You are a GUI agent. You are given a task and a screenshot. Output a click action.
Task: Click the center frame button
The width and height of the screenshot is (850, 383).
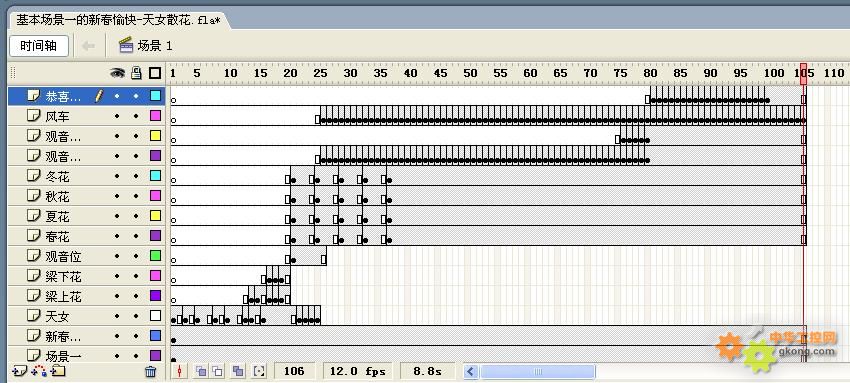coord(180,371)
